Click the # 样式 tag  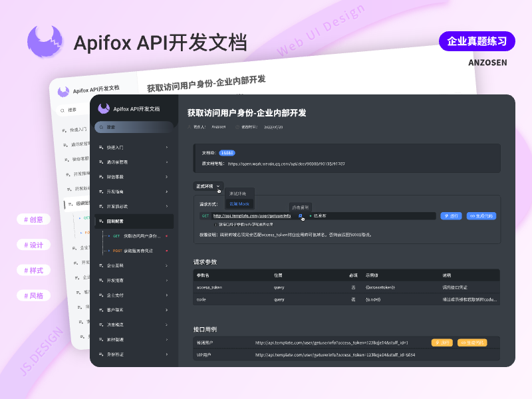34,271
